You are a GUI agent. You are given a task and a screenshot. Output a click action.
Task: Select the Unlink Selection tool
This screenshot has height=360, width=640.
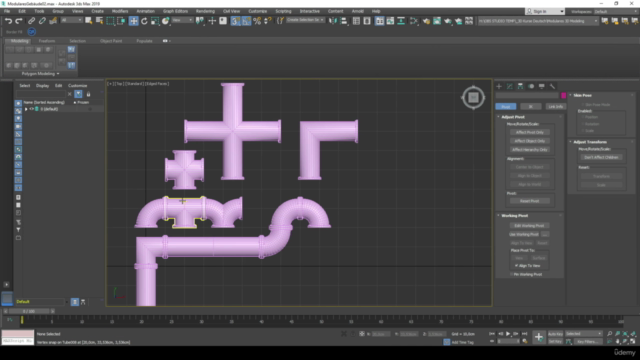42,21
